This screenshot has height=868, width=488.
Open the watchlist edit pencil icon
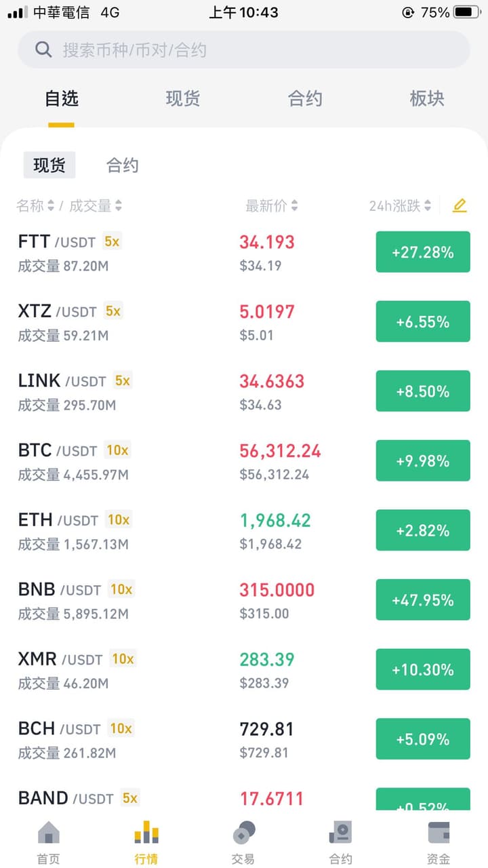coord(460,205)
